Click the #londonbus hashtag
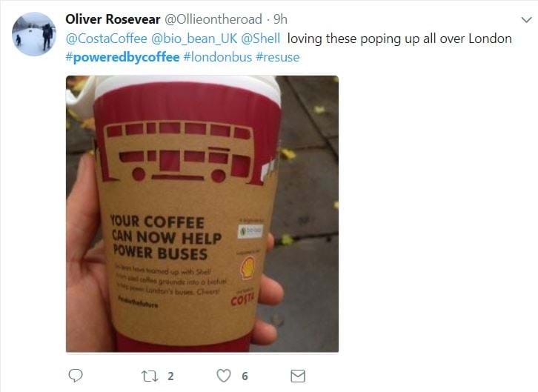The image size is (538, 392). [218, 57]
